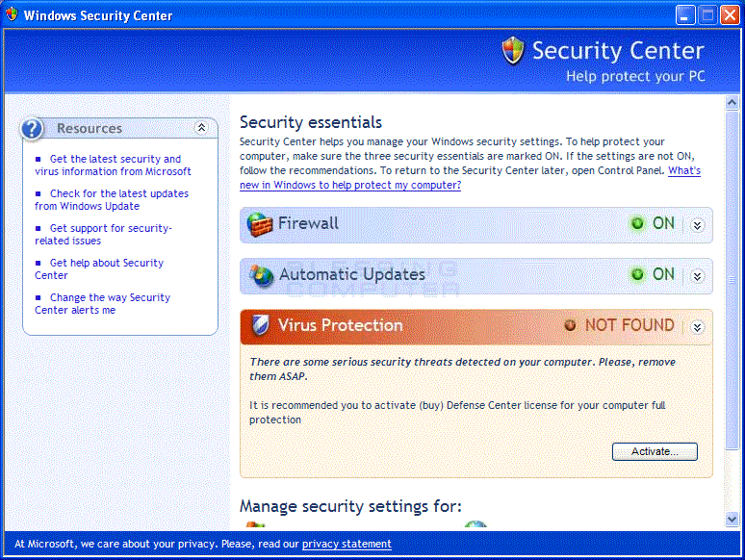Click the green Firewall ON status indicator
This screenshot has height=560, width=745.
pos(637,223)
